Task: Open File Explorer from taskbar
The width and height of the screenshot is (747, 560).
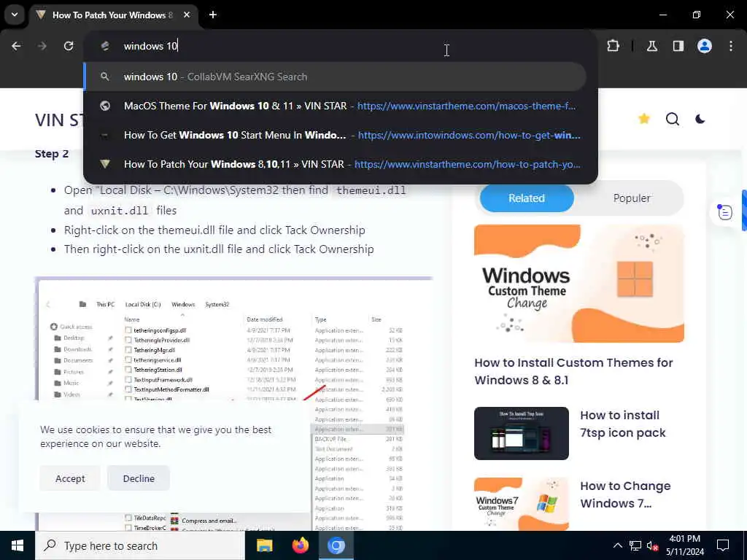Action: coord(264,545)
